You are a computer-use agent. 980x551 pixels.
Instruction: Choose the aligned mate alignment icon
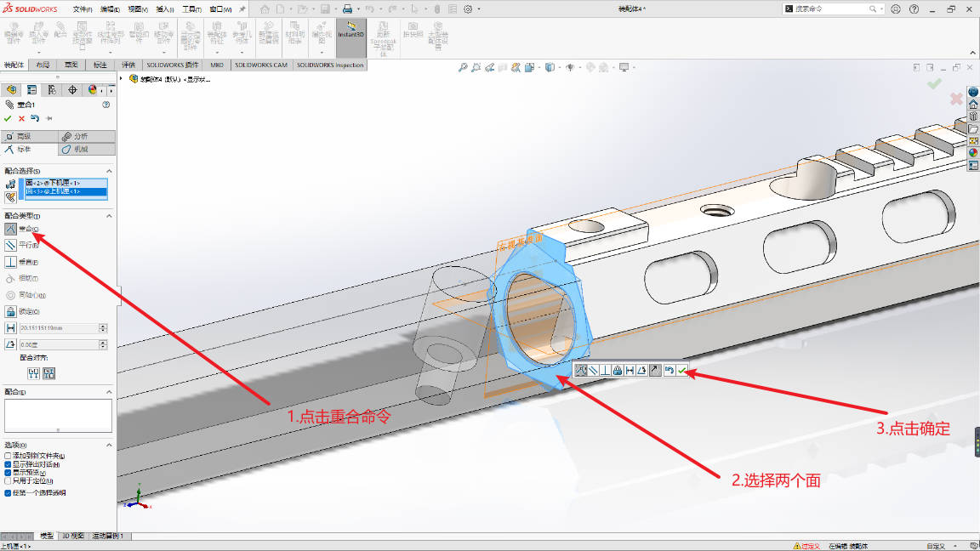point(34,373)
